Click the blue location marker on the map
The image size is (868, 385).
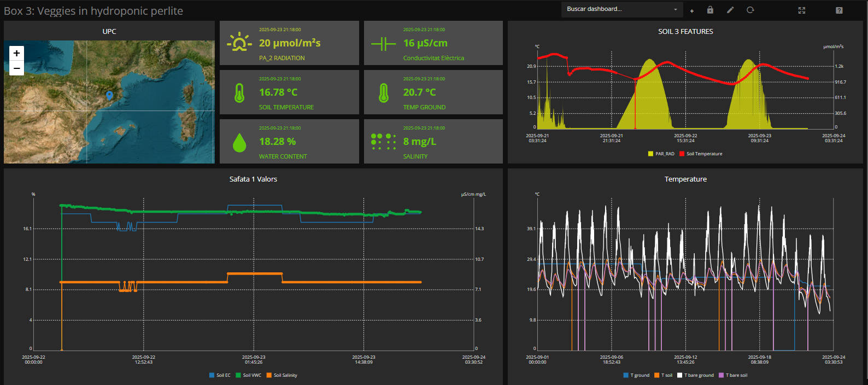coord(109,96)
